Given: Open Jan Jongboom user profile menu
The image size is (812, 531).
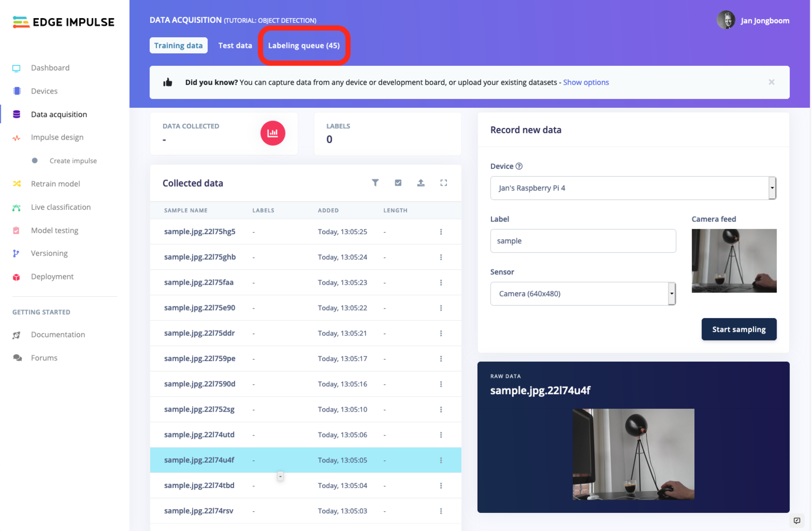Looking at the screenshot, I should [x=753, y=20].
